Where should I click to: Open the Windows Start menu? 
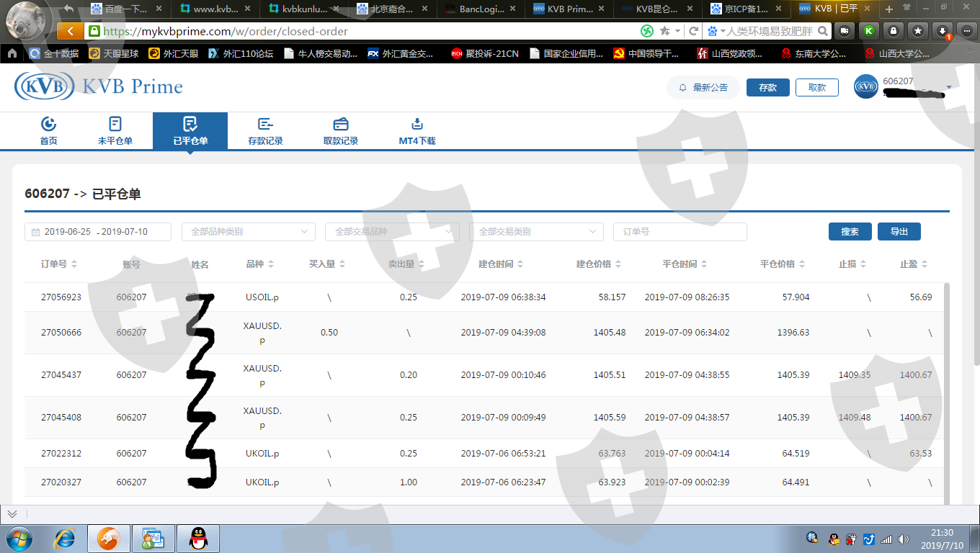[x=19, y=539]
